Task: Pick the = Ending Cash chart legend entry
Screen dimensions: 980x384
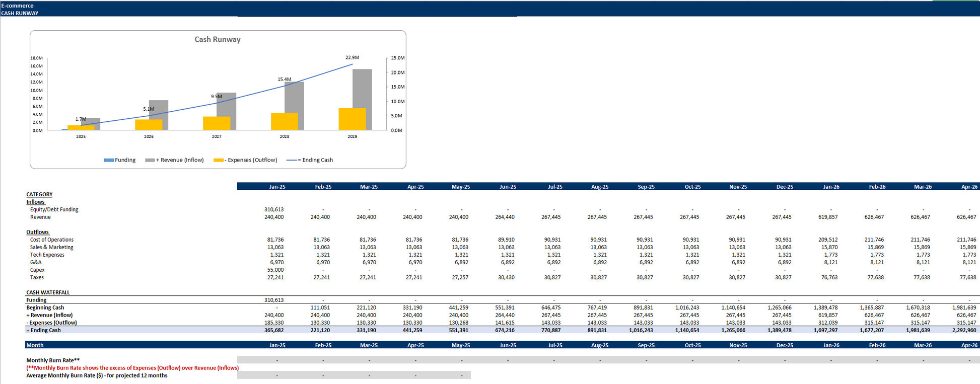Action: 310,160
